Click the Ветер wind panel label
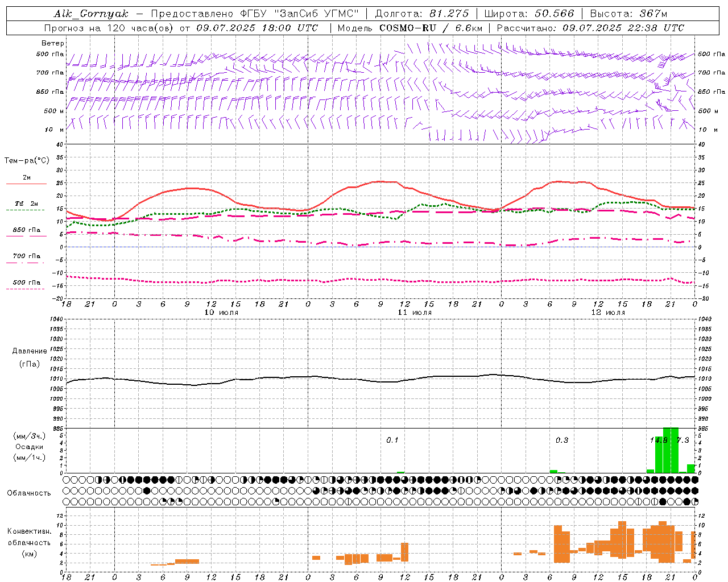This screenshot has width=728, height=582. pyautogui.click(x=53, y=43)
